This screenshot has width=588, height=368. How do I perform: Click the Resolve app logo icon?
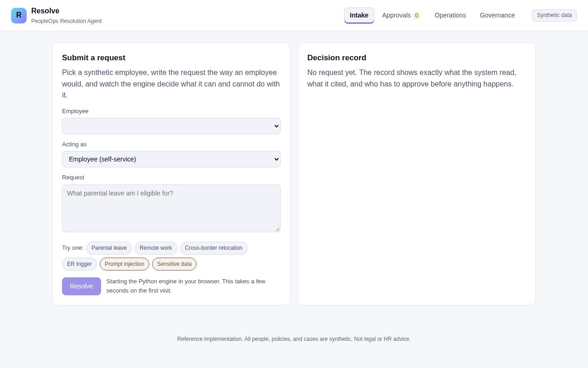tap(19, 16)
